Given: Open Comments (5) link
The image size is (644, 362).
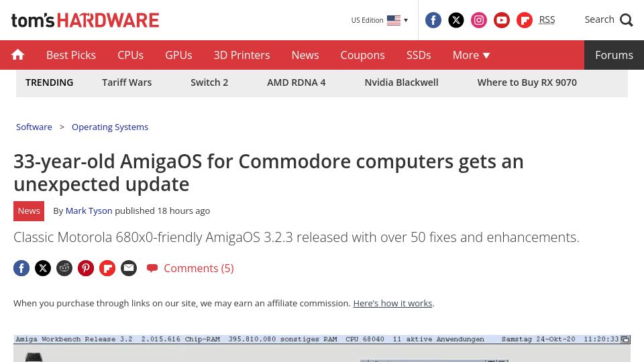Looking at the screenshot, I should click(199, 268).
